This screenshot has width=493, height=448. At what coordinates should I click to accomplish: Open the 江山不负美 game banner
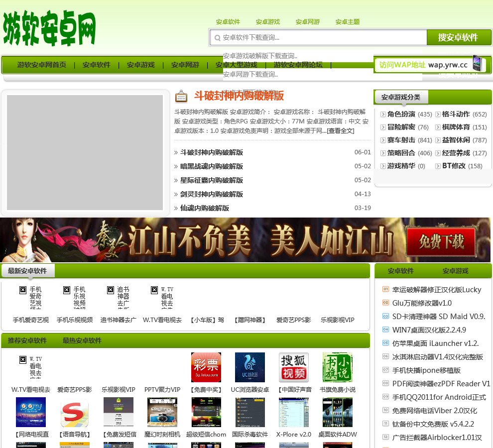pos(245,240)
